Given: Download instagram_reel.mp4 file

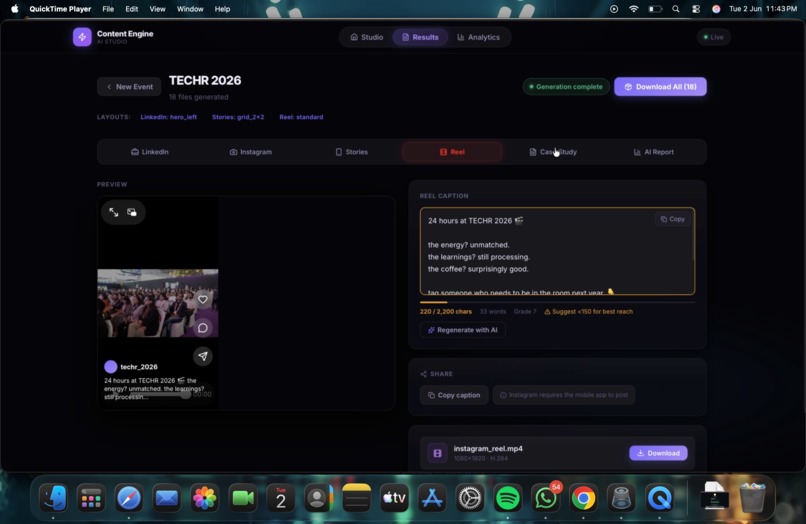Looking at the screenshot, I should [658, 453].
